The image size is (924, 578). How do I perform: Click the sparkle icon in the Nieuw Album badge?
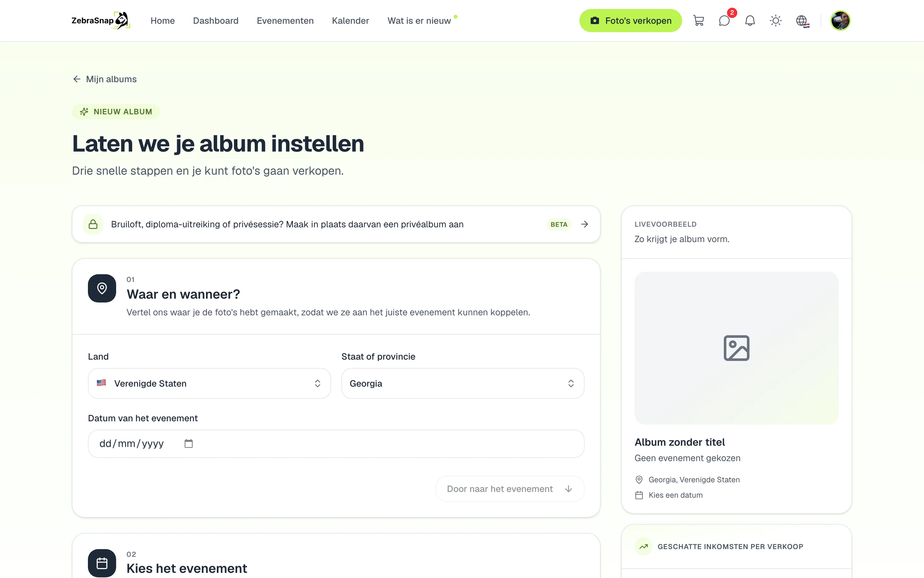click(x=84, y=112)
